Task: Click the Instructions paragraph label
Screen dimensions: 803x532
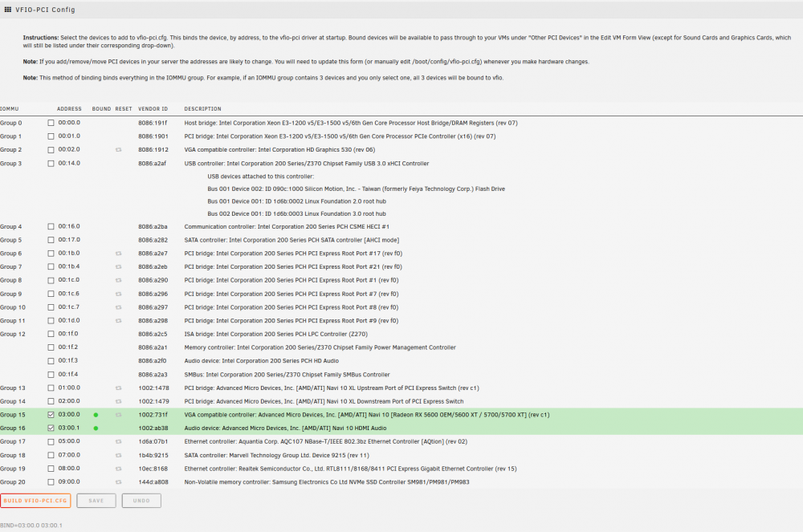Action: click(x=41, y=38)
